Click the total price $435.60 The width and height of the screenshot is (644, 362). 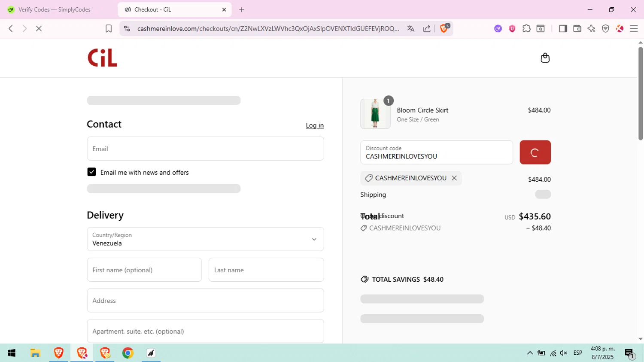tap(535, 216)
